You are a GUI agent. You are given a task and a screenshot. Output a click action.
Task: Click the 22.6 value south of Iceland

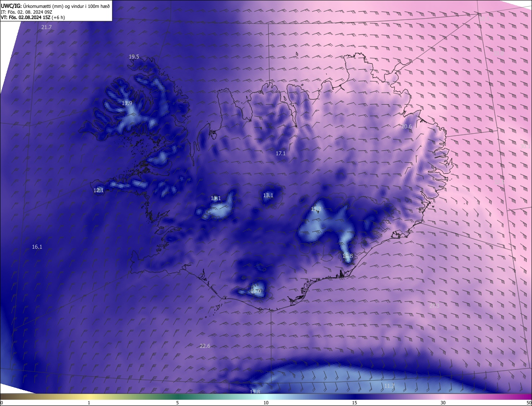point(205,346)
